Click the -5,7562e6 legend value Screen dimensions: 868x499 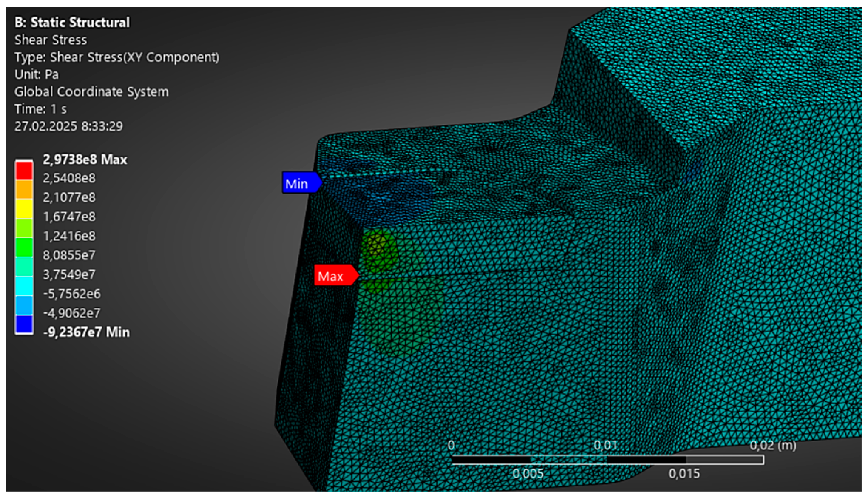pyautogui.click(x=72, y=294)
